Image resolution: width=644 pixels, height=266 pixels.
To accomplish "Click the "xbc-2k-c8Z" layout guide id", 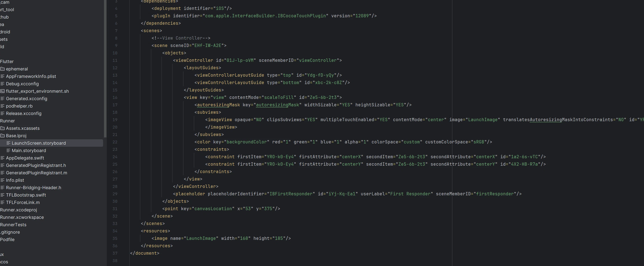I will pyautogui.click(x=328, y=83).
